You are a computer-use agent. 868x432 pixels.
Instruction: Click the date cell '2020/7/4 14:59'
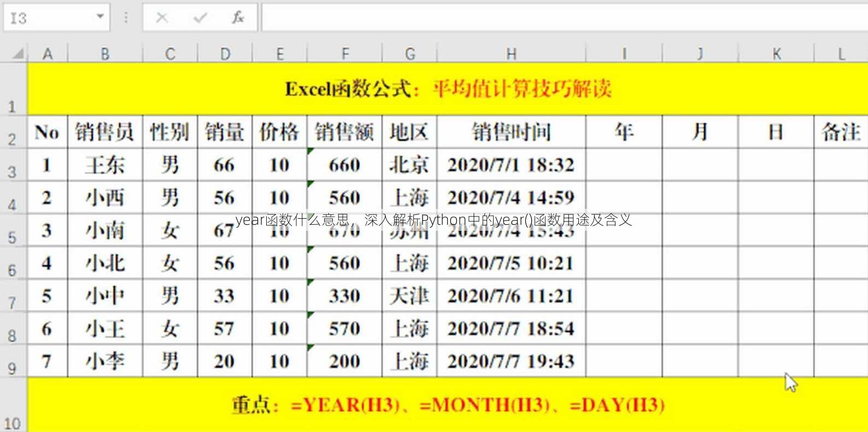(511, 197)
